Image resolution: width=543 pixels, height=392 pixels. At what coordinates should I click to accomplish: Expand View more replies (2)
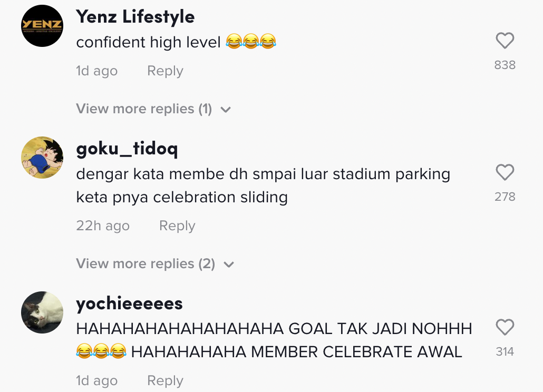(x=146, y=264)
